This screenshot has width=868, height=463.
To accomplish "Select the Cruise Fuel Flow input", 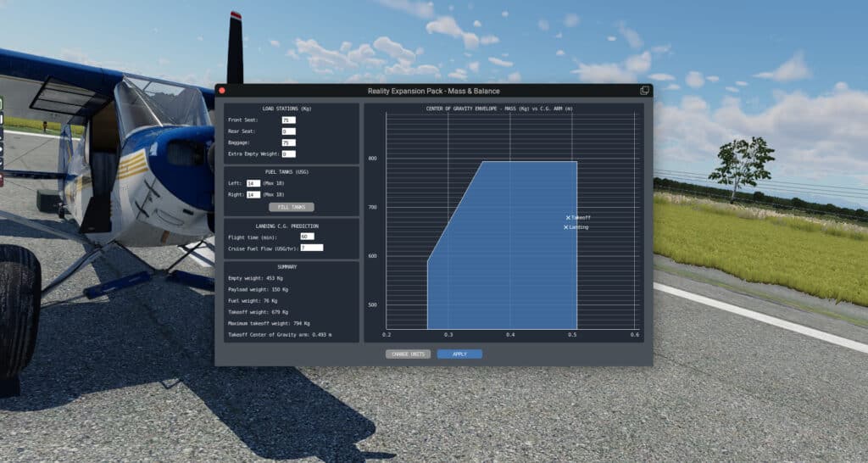I will 311,248.
